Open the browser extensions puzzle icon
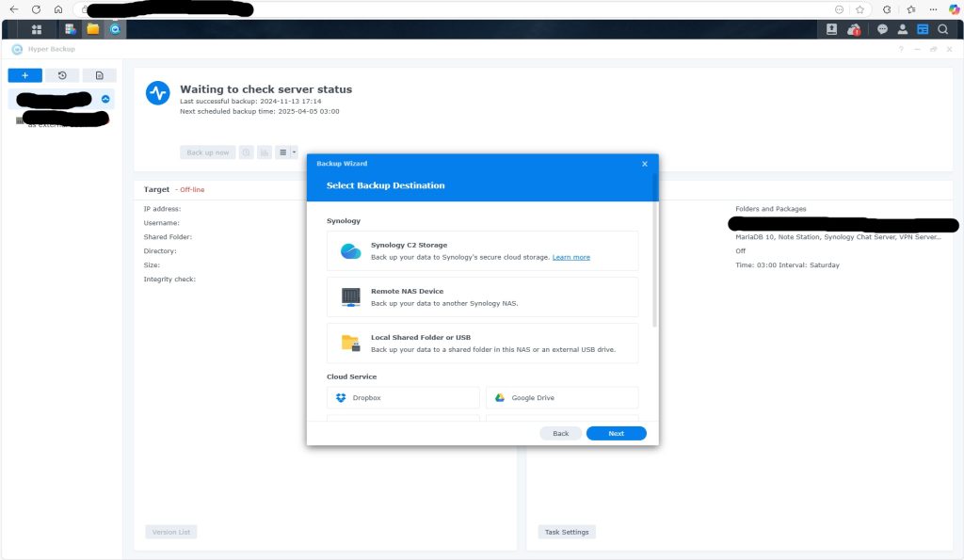This screenshot has width=964, height=560. point(887,9)
